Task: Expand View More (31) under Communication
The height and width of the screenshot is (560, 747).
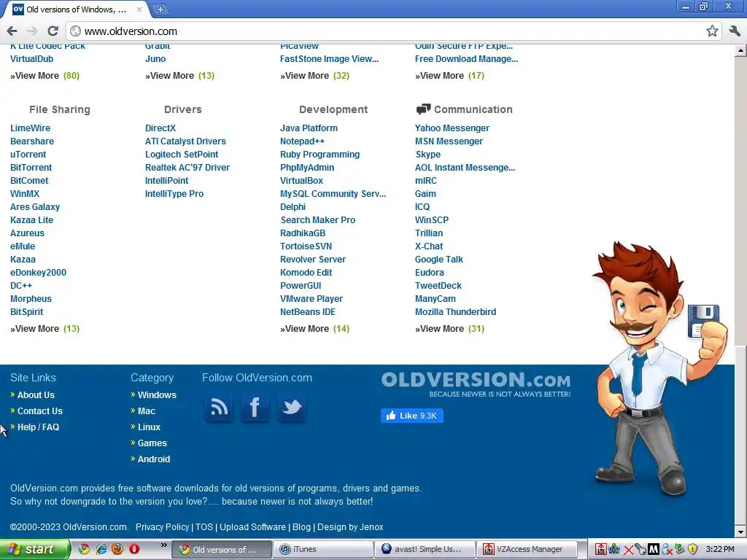Action: pyautogui.click(x=449, y=329)
